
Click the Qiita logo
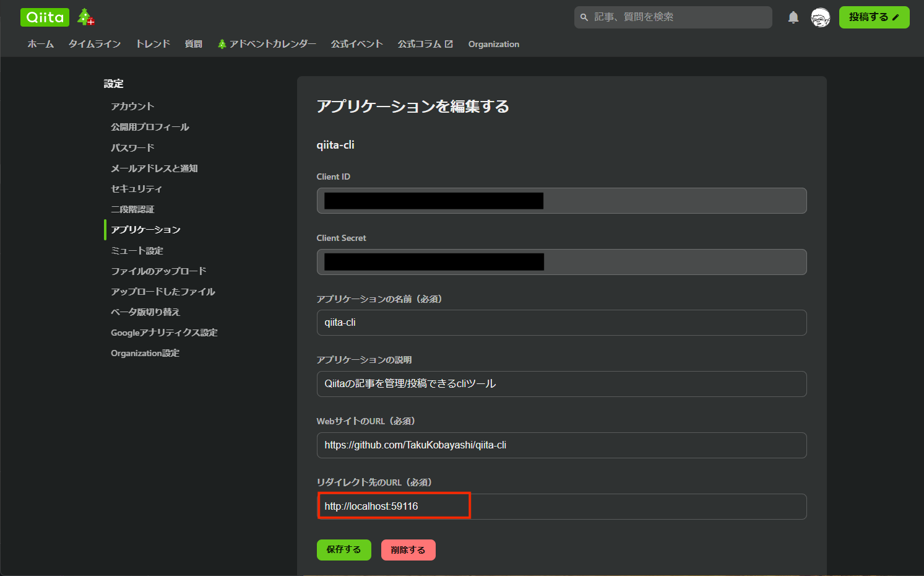point(45,17)
